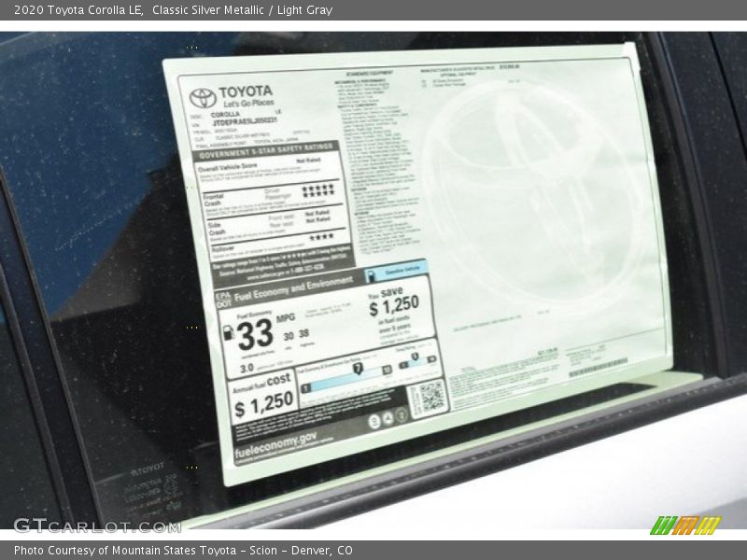Click the "Gasoline Vehicle" blue tag
The image size is (747, 560).
click(x=395, y=272)
